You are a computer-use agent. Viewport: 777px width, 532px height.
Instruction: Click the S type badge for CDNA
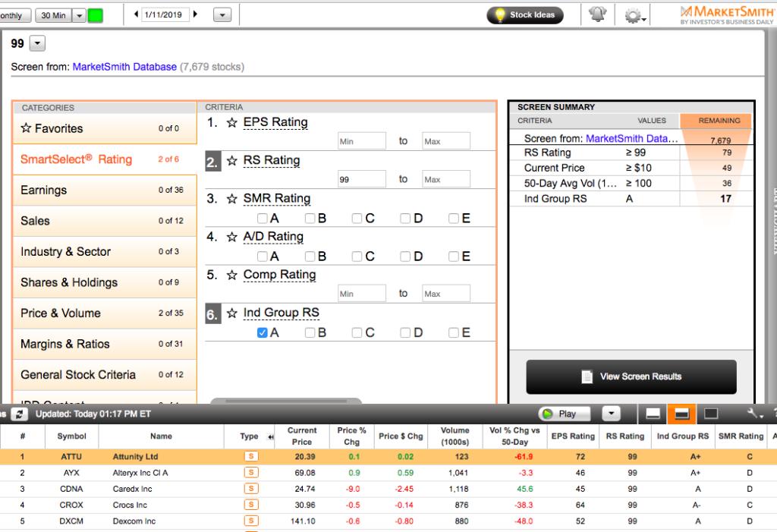pos(251,489)
